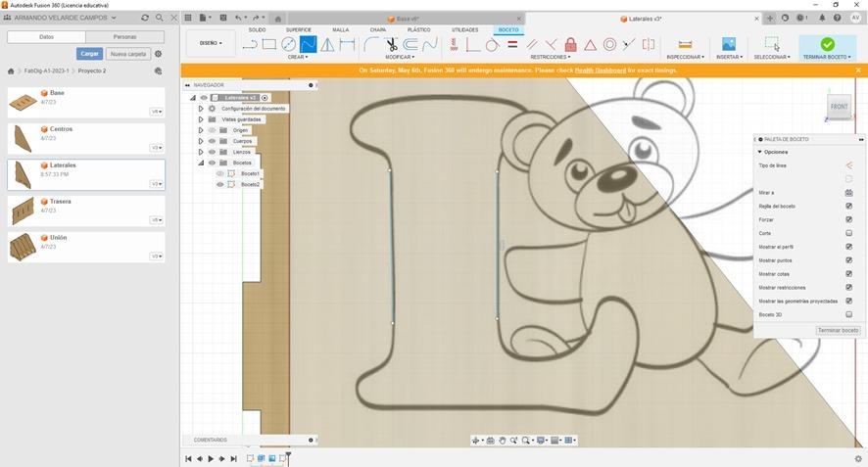The height and width of the screenshot is (467, 868).
Task: Expand the Cuerpos folder
Action: click(x=201, y=141)
